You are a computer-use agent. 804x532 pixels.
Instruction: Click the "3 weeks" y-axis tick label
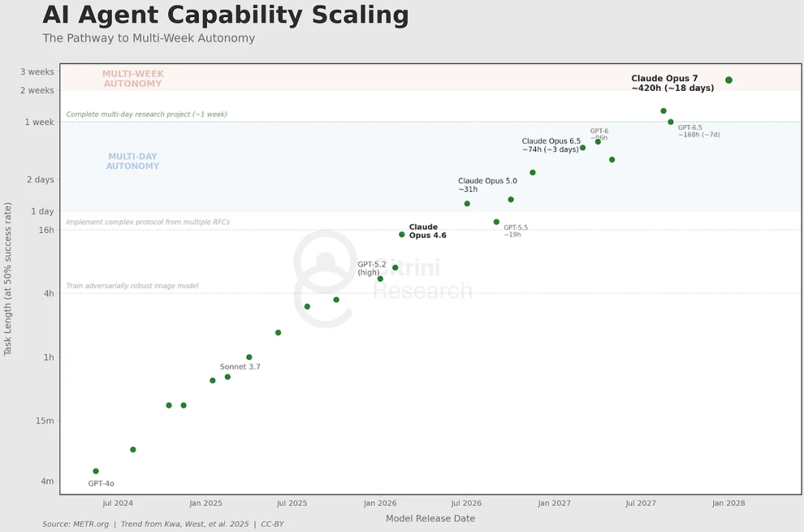(x=37, y=72)
